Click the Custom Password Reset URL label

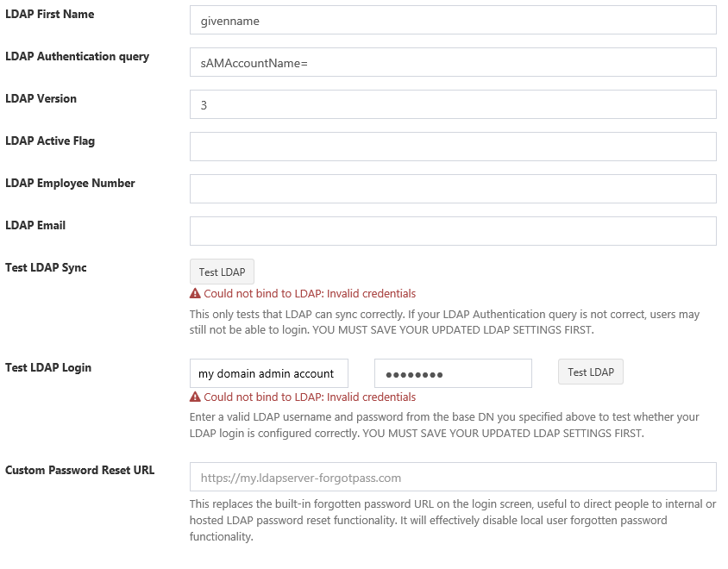pos(79,470)
